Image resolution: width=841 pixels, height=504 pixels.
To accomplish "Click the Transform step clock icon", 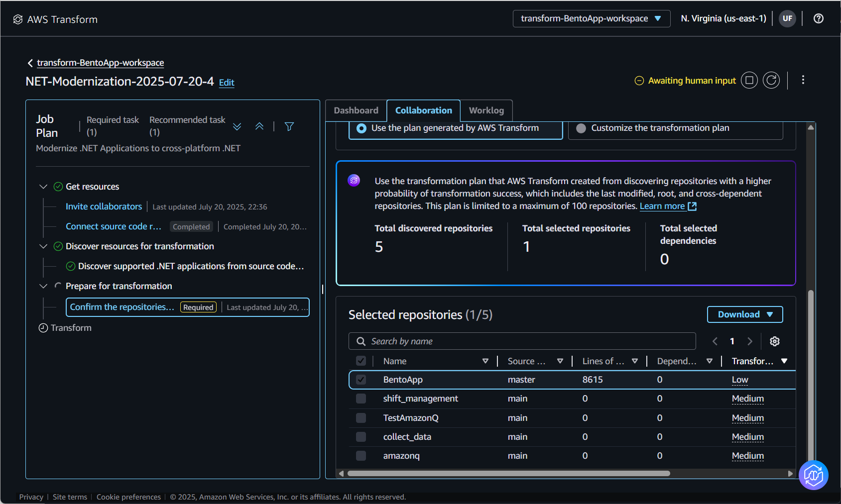I will coord(43,328).
